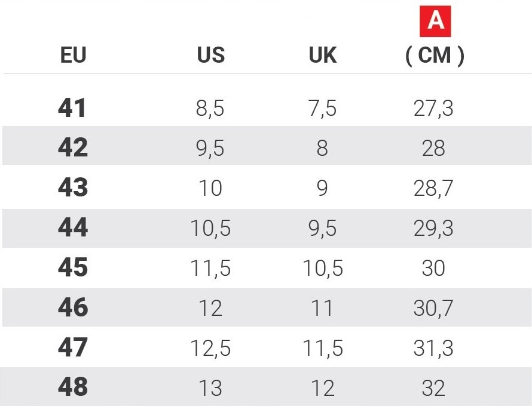Select EU size 41
This screenshot has height=409, width=532.
[73, 108]
